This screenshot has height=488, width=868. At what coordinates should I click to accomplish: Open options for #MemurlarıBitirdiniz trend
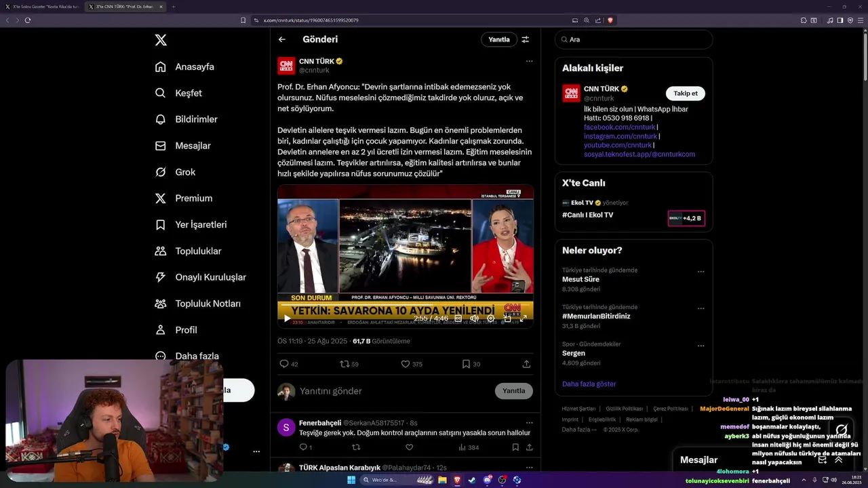[701, 308]
